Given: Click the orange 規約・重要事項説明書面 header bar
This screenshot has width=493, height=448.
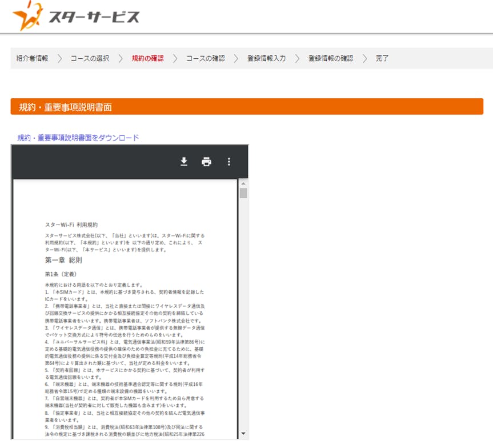Looking at the screenshot, I should click(x=247, y=107).
